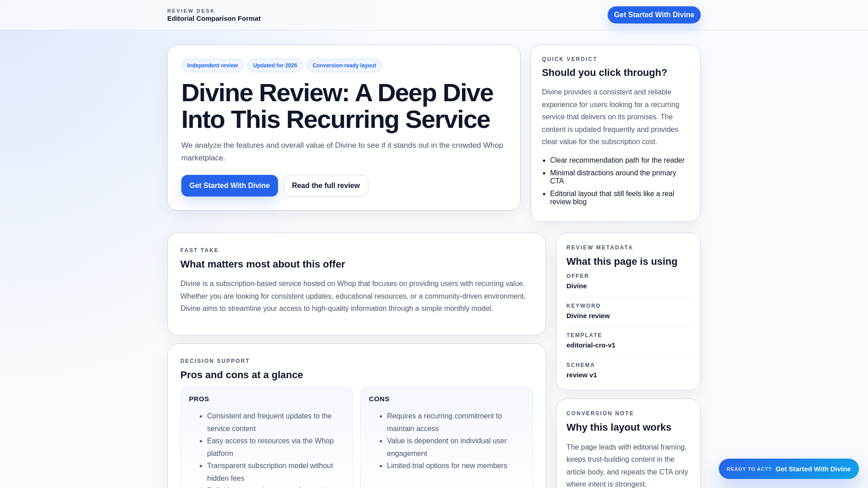Click the hero Get Started With Divine button
Image resolution: width=868 pixels, height=488 pixels.
click(x=230, y=186)
